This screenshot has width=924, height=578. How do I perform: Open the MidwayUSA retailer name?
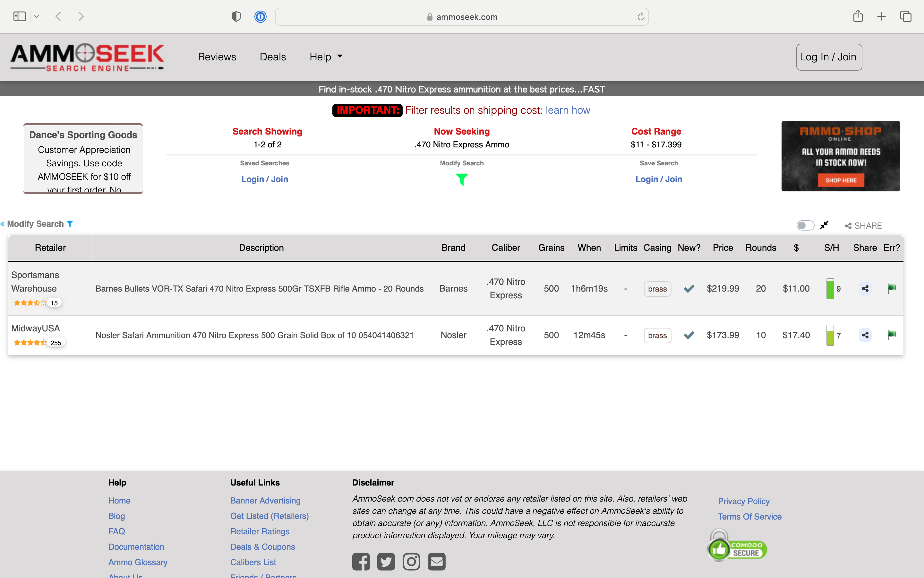tap(36, 328)
